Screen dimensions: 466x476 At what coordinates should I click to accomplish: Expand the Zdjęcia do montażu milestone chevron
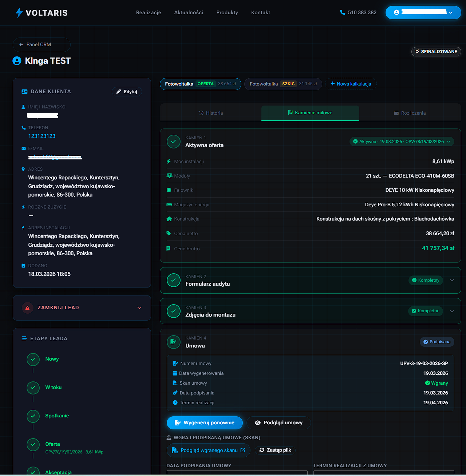point(452,311)
